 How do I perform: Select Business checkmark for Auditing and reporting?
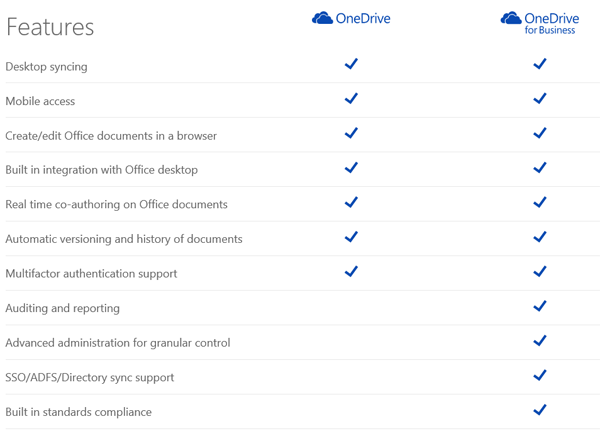(x=540, y=306)
